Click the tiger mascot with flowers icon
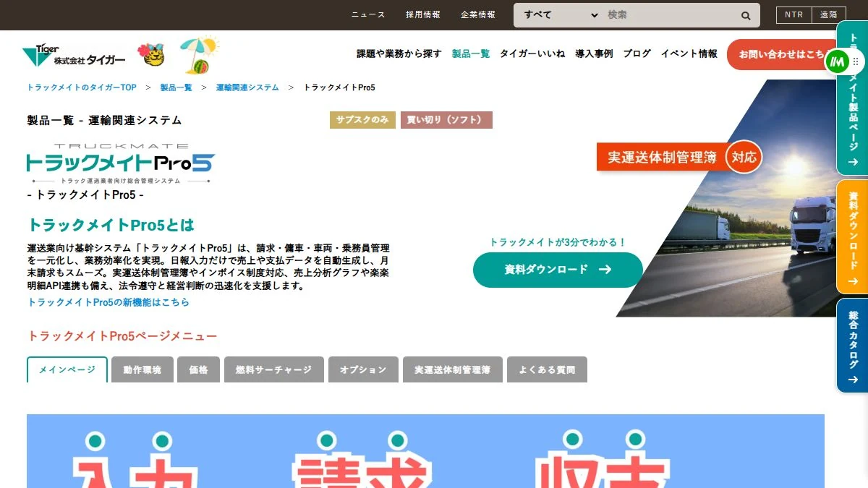This screenshot has height=488, width=868. pyautogui.click(x=151, y=55)
